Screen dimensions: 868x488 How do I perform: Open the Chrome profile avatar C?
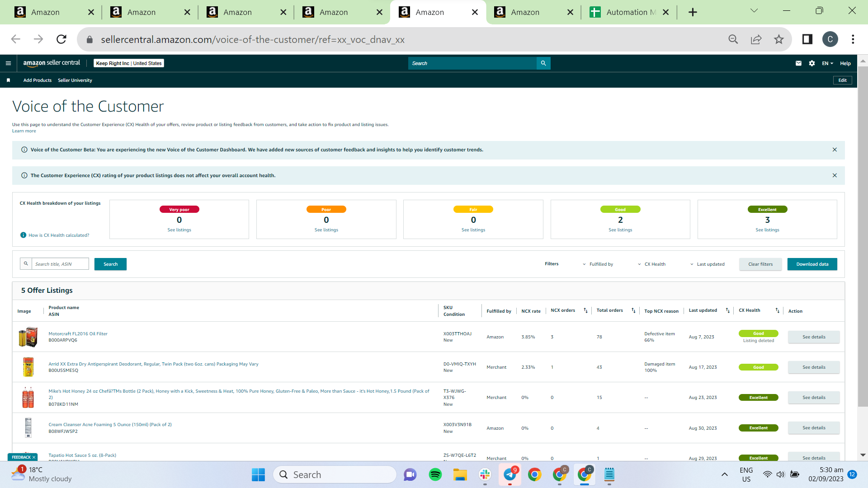(x=830, y=39)
